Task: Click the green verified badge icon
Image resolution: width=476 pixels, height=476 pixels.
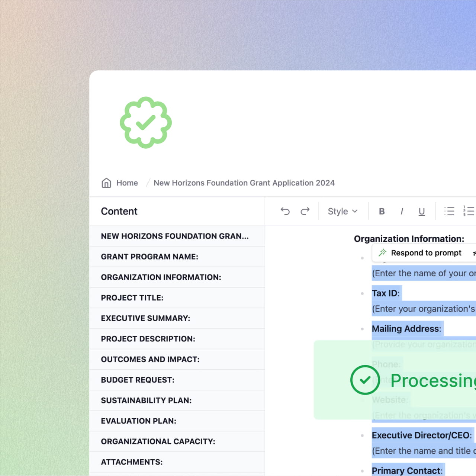Action: (145, 123)
